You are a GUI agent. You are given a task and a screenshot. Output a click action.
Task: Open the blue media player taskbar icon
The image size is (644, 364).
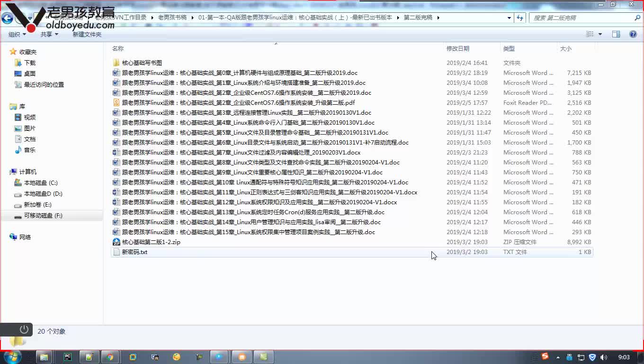(219, 357)
